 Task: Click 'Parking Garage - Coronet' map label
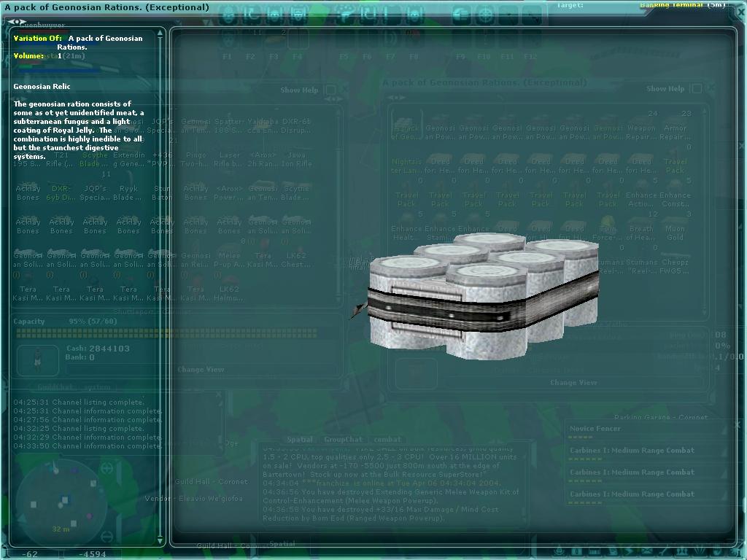pyautogui.click(x=660, y=417)
